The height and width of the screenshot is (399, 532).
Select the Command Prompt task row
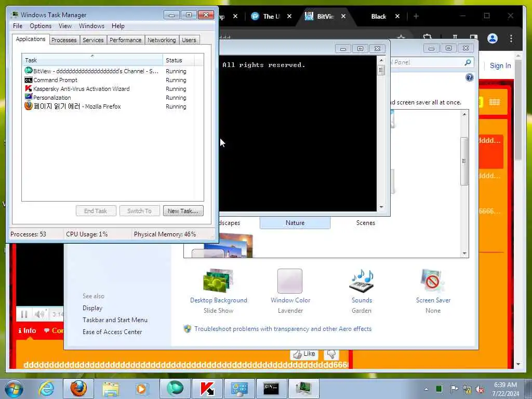[109, 79]
